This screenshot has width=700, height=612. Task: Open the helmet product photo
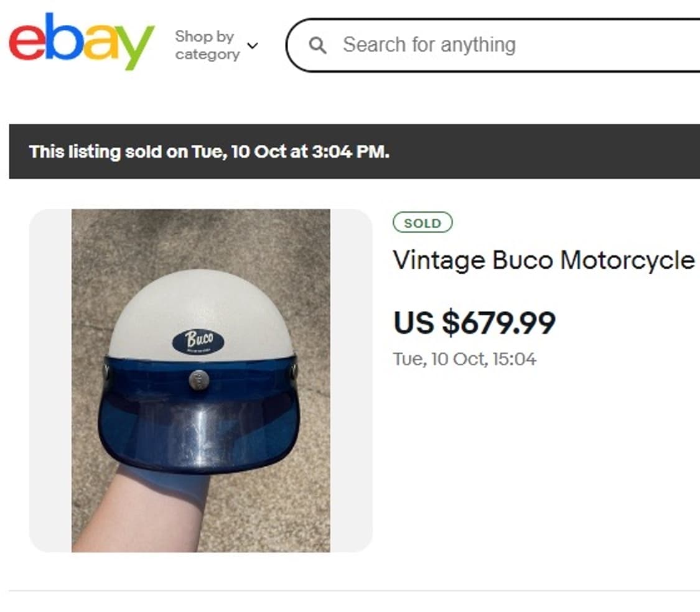point(200,380)
